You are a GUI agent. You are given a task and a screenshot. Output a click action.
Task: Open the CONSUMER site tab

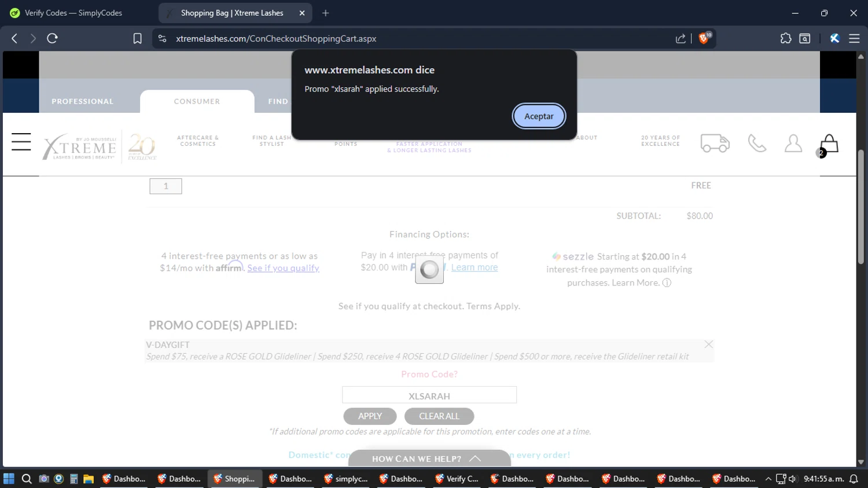click(x=197, y=101)
